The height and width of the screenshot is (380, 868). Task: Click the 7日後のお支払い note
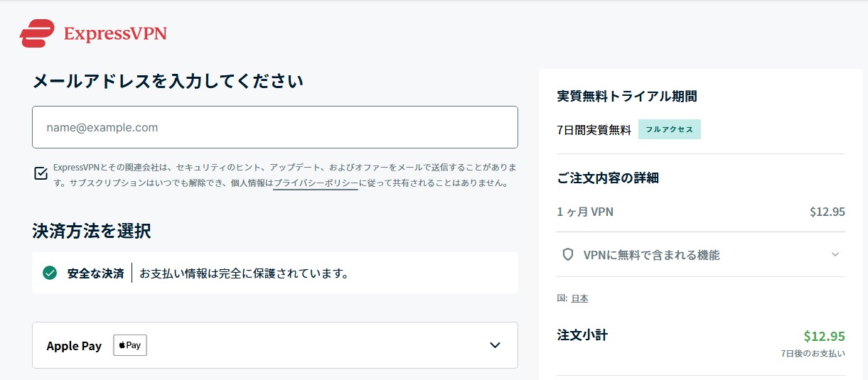tap(813, 353)
